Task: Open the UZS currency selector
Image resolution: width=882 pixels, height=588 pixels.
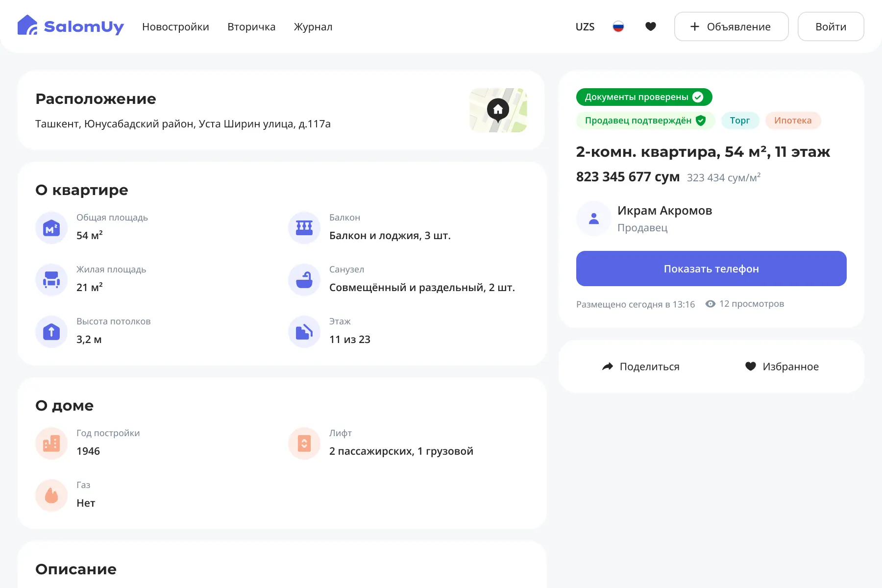Action: (x=585, y=26)
